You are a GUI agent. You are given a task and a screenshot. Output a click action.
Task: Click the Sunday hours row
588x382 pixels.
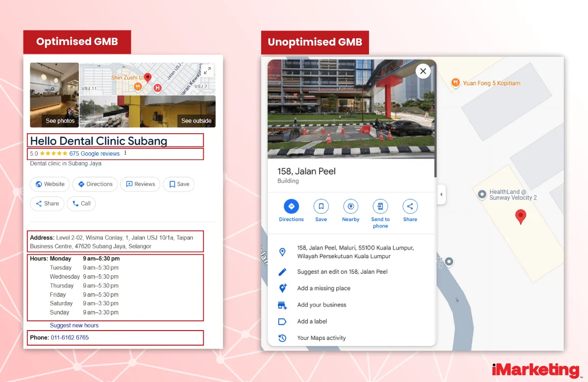pyautogui.click(x=84, y=312)
